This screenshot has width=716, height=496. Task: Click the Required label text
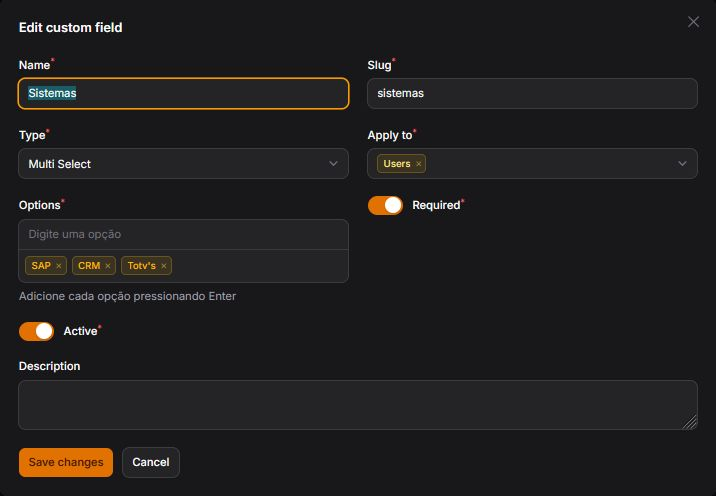(436, 205)
